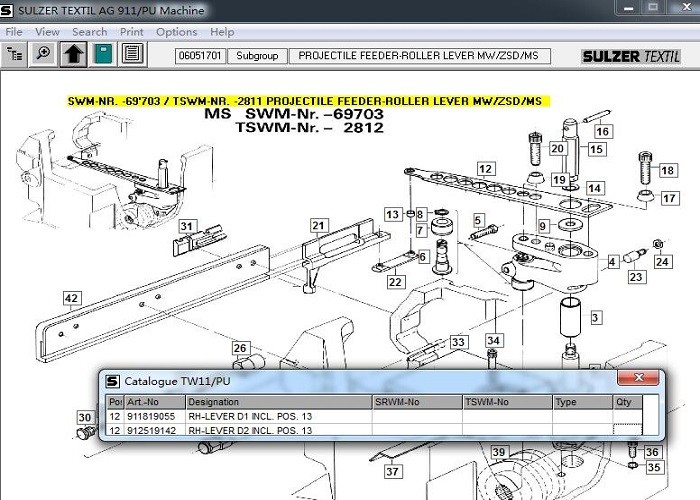Click part number label 36 in diagram
Image resolution: width=700 pixels, height=500 pixels.
click(x=653, y=452)
